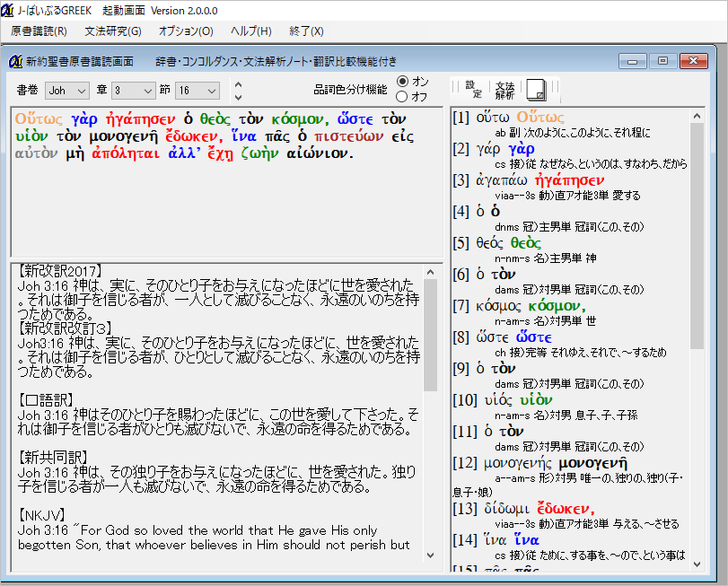Select entry [2] γάρ in the word list
The width and height of the screenshot is (728, 586).
coord(494,149)
